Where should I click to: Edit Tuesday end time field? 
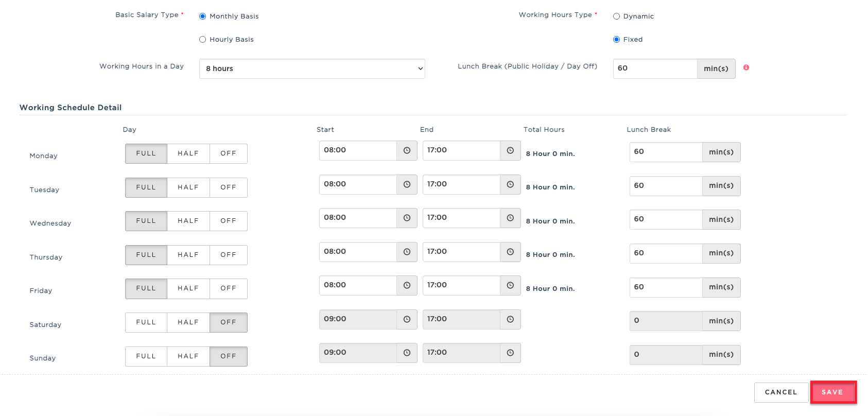pos(461,184)
